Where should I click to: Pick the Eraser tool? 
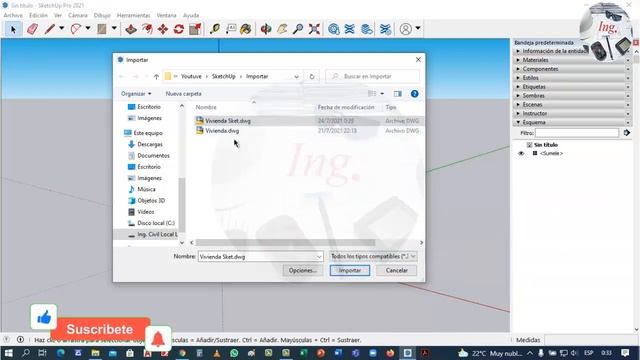pos(32,29)
